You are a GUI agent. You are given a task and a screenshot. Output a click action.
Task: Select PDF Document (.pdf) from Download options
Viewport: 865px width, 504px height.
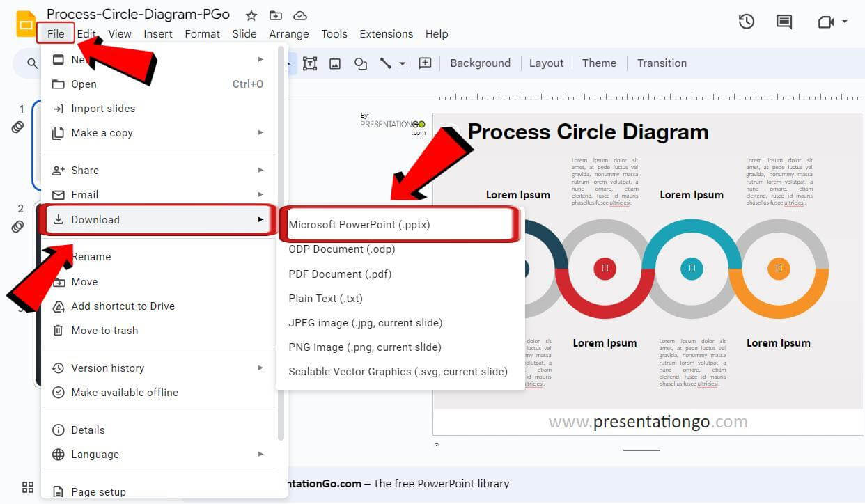coord(340,274)
